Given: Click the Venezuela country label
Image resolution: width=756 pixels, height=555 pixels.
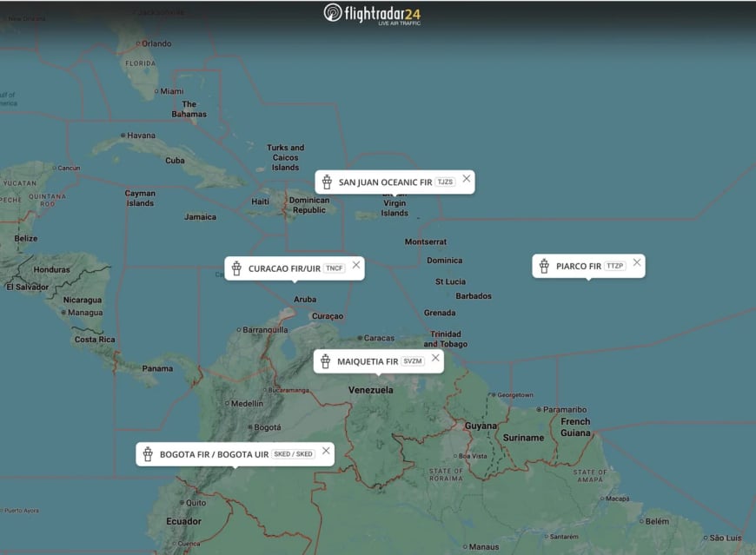Looking at the screenshot, I should (371, 390).
